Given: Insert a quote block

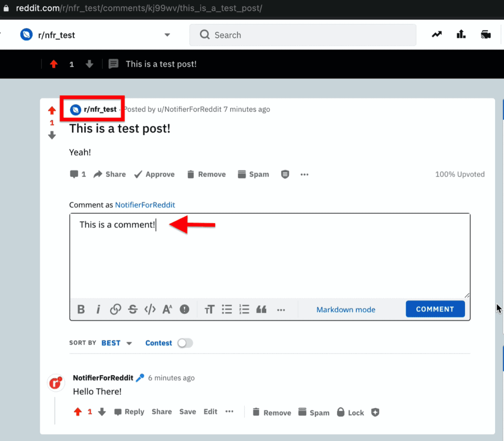Looking at the screenshot, I should 261,309.
